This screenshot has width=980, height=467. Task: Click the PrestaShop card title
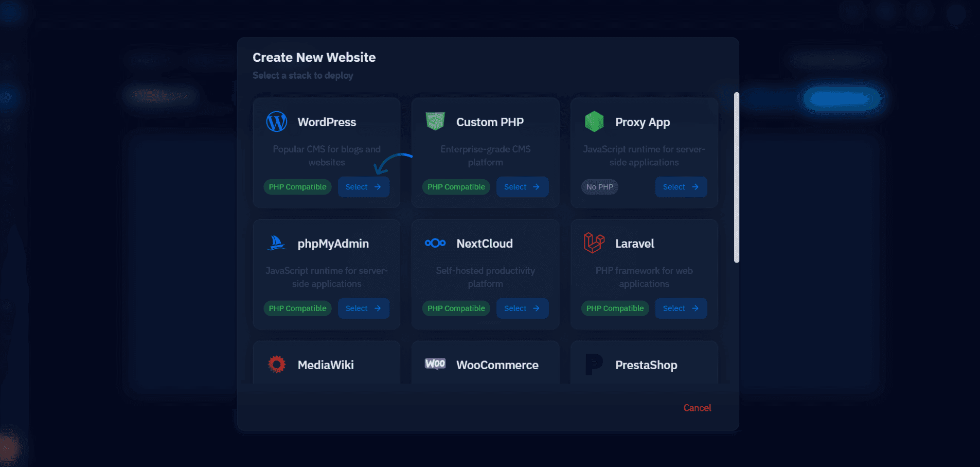click(646, 366)
